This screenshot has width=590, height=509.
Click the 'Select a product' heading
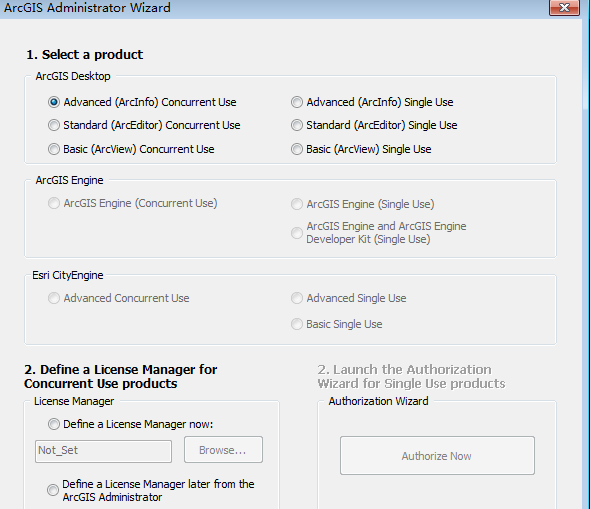click(x=85, y=55)
